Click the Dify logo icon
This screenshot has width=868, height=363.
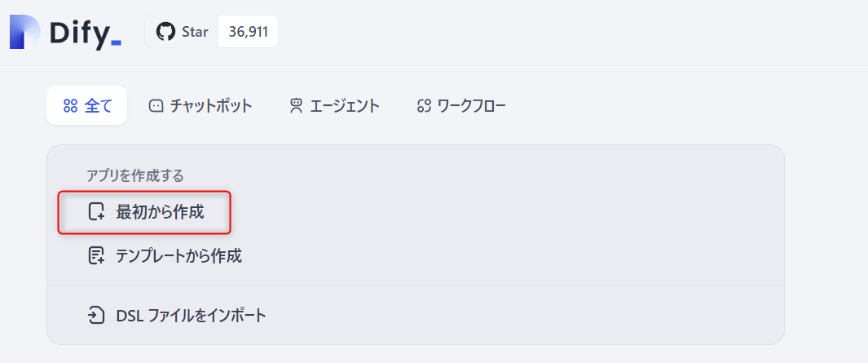click(x=25, y=32)
